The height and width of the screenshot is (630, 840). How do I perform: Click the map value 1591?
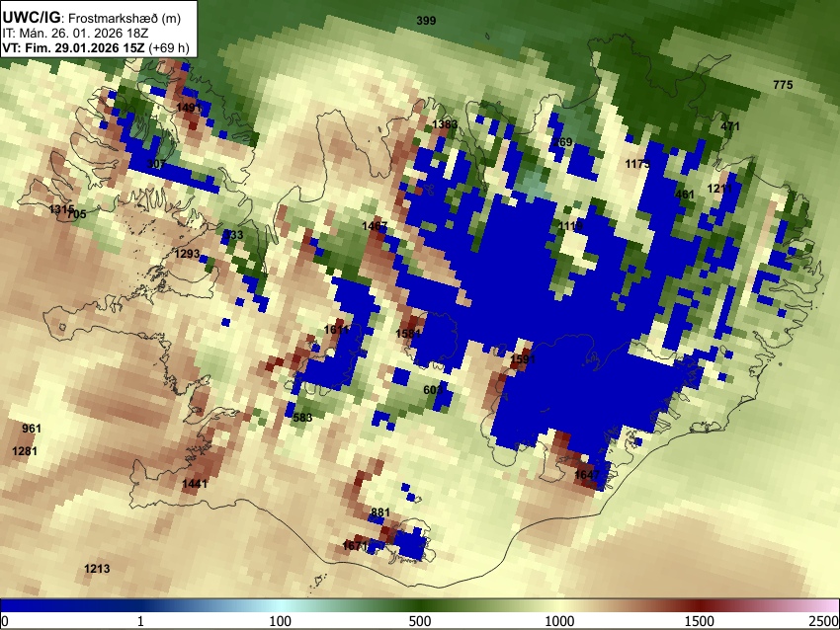[523, 359]
